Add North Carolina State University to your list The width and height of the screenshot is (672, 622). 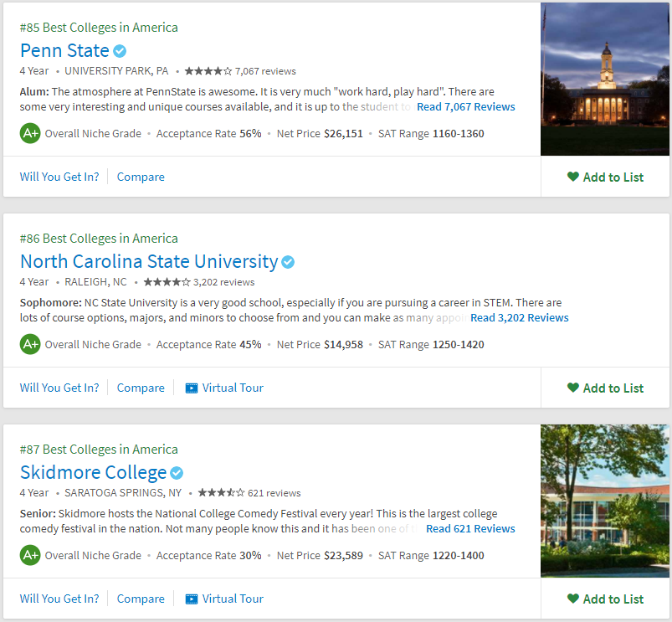tap(605, 388)
